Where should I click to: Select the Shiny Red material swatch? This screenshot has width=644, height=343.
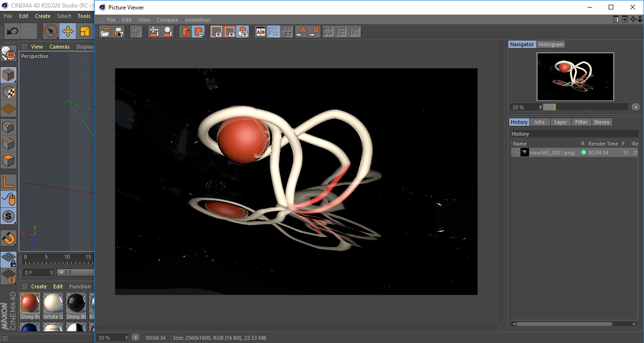coord(30,303)
